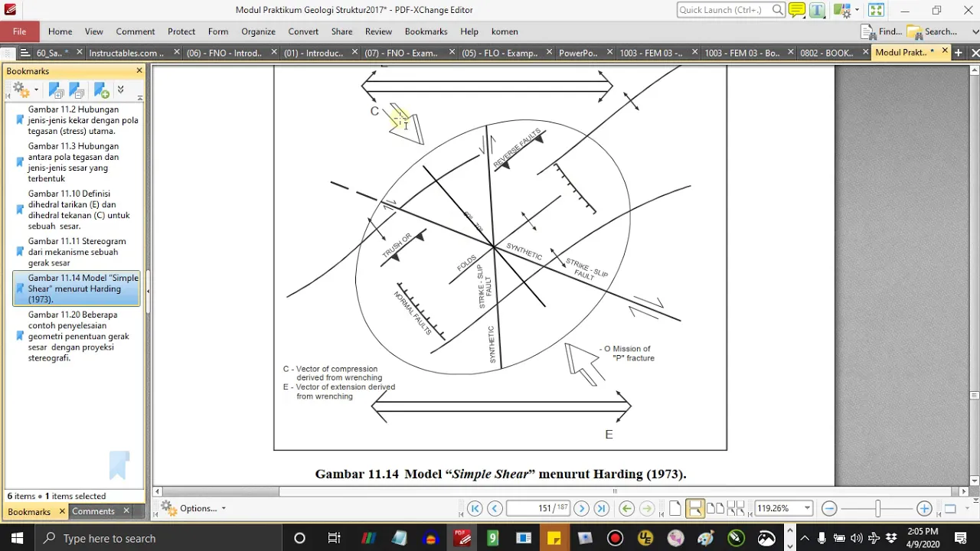
Task: Collapse the sidebar using the splitter arrow
Action: (148, 291)
